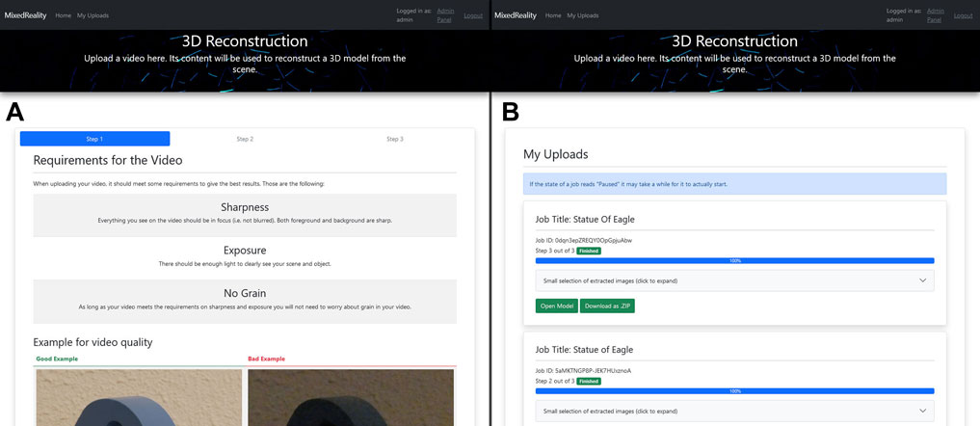Switch to the Step 3 tab
Viewport: 980px width, 426px height.
click(395, 139)
